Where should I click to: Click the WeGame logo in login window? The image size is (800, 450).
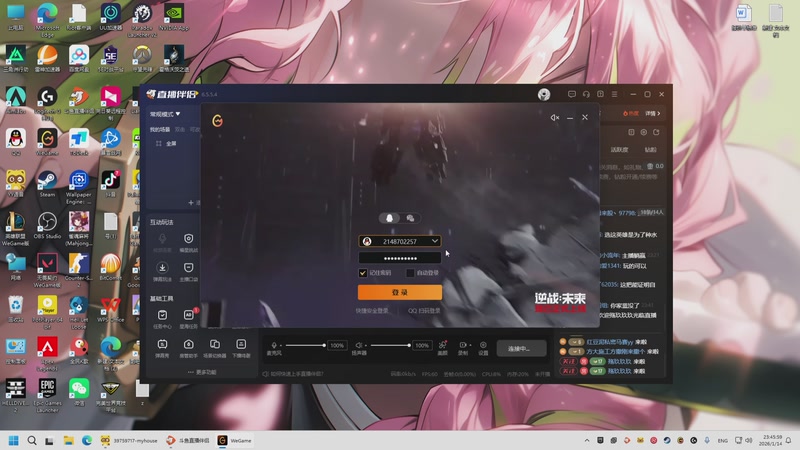pyautogui.click(x=217, y=120)
